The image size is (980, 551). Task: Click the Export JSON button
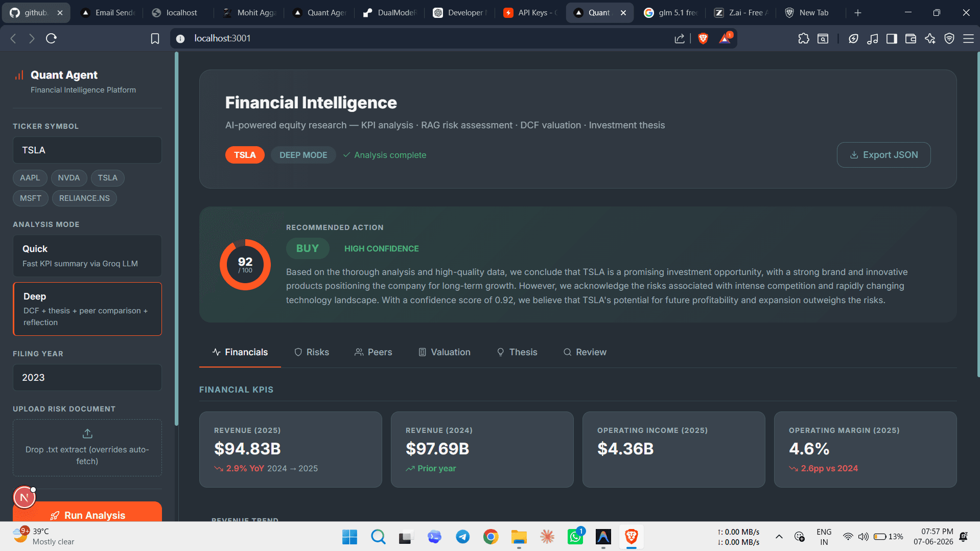coord(883,155)
